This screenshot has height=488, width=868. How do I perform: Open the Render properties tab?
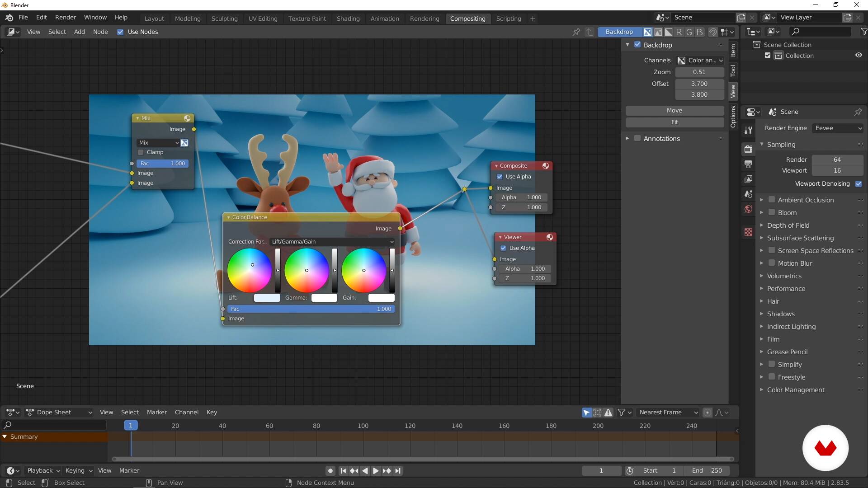(748, 149)
